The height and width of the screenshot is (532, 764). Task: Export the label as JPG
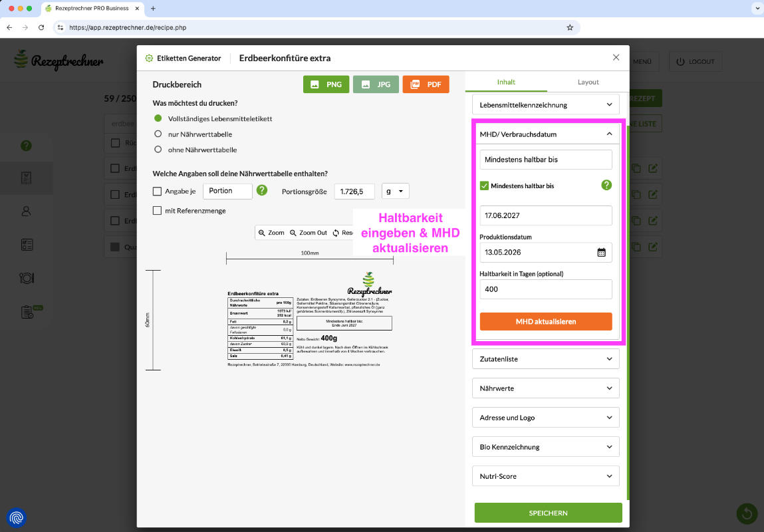[x=376, y=84]
